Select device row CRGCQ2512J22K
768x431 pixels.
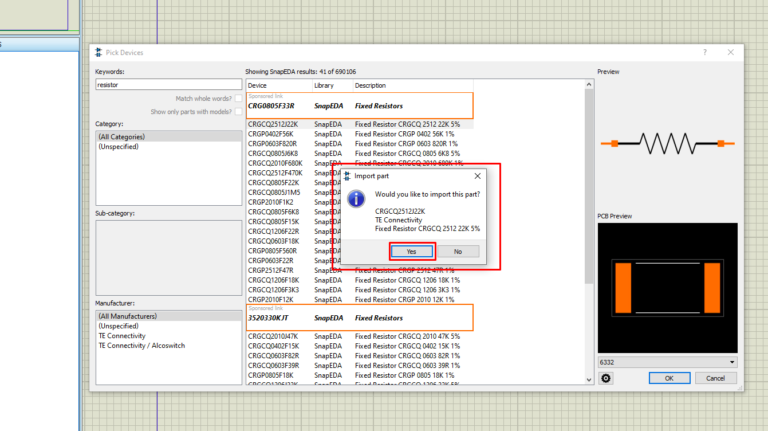360,124
